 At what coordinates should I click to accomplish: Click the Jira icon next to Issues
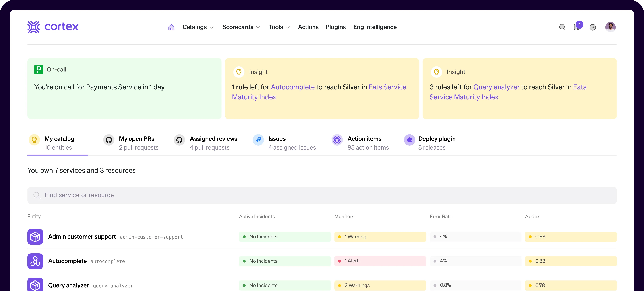(x=258, y=140)
